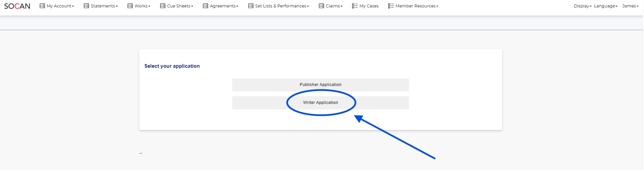Click the Member Resources checklist icon
This screenshot has height=170, width=644.
coord(391,6)
